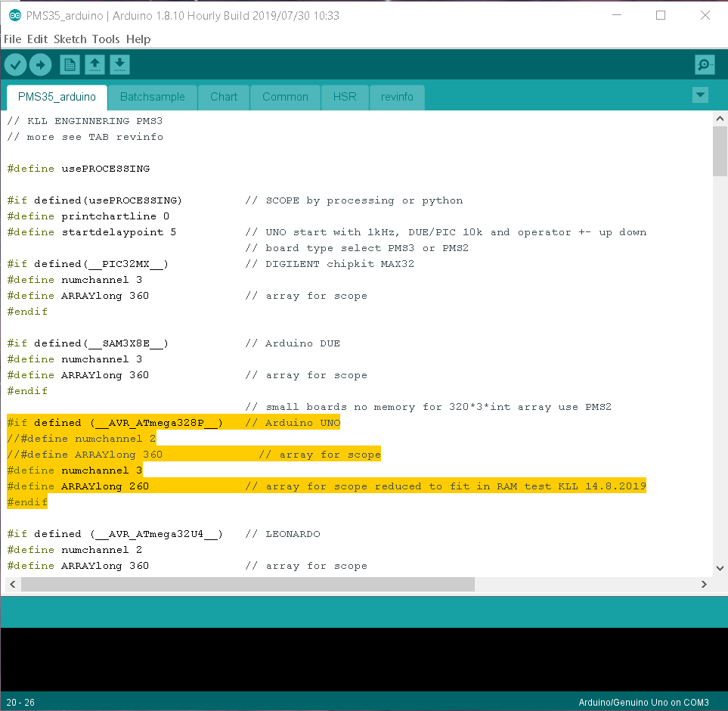Screen dimensions: 728x711
Task: Open the Serial Monitor magnifier icon
Action: click(705, 65)
